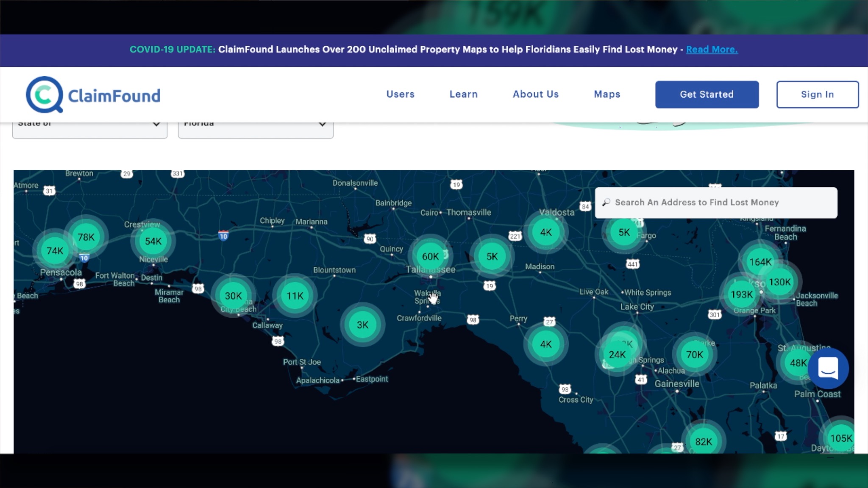The image size is (868, 488).
Task: Select the 70K cluster above Gainesville
Action: point(695,355)
